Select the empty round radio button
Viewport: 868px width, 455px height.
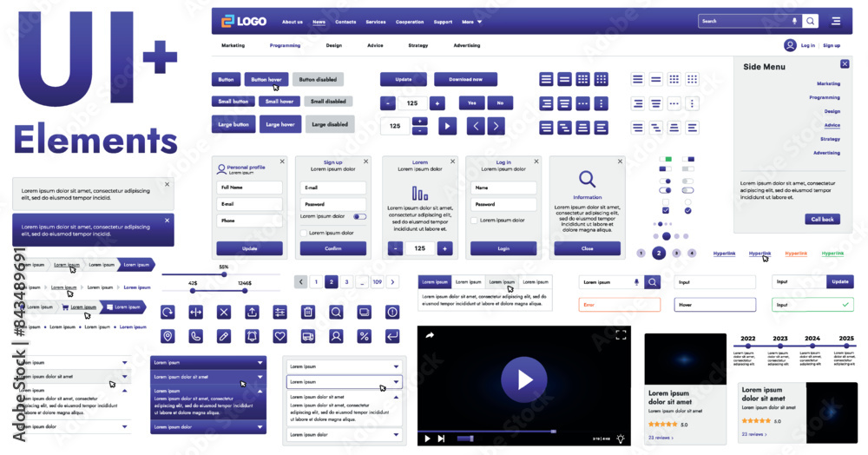click(x=687, y=202)
